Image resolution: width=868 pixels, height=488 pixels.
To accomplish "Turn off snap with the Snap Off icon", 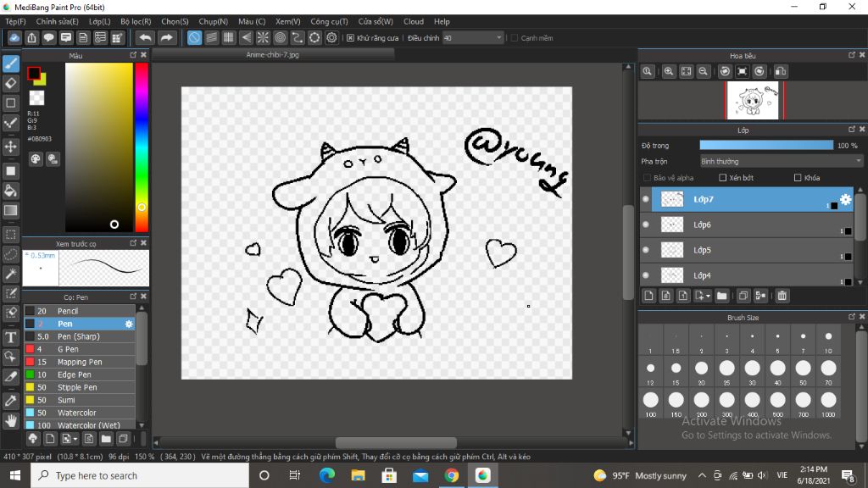I will [194, 37].
